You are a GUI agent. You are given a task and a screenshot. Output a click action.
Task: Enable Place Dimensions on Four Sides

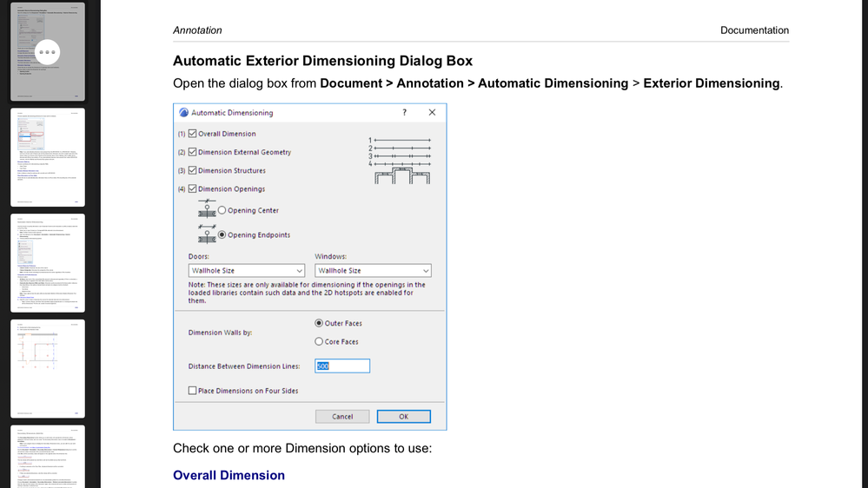193,391
